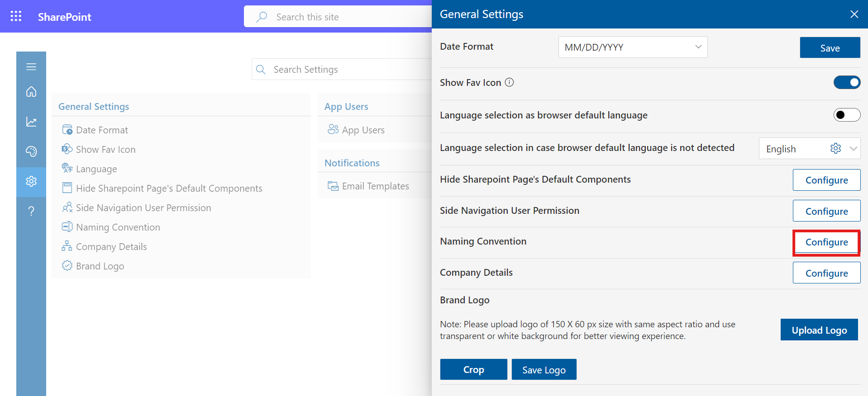The width and height of the screenshot is (868, 396).
Task: Expand the English language dropdown chevron
Action: [x=854, y=148]
